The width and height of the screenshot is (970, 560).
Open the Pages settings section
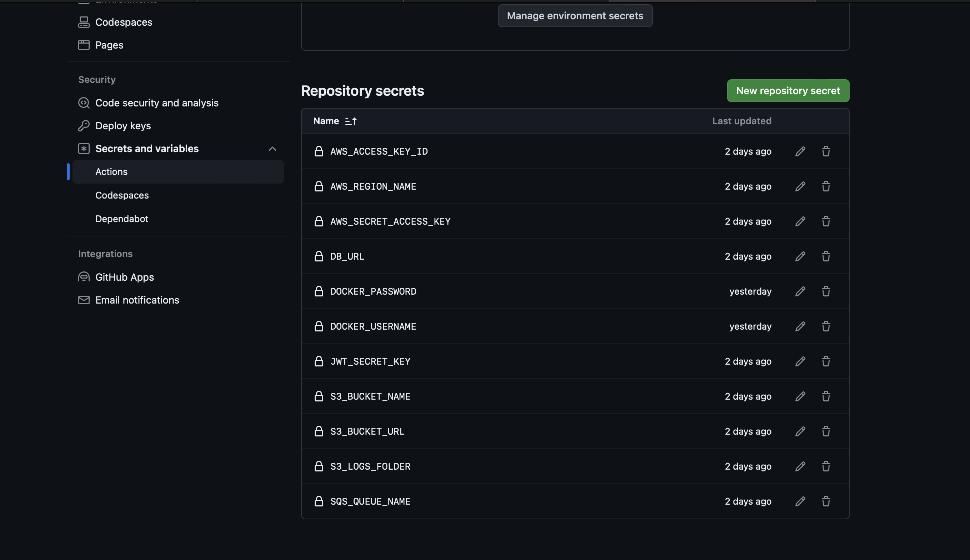tap(109, 44)
